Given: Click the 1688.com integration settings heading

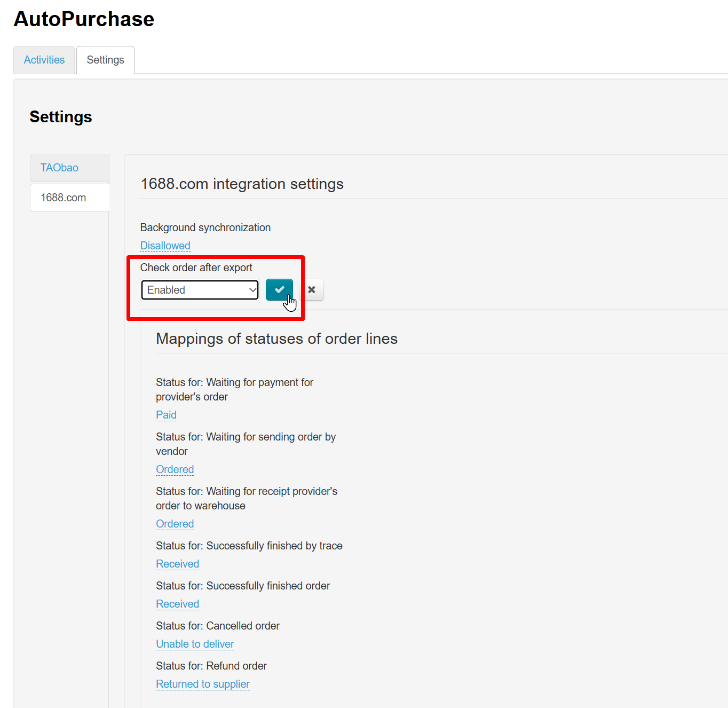Looking at the screenshot, I should 242,184.
